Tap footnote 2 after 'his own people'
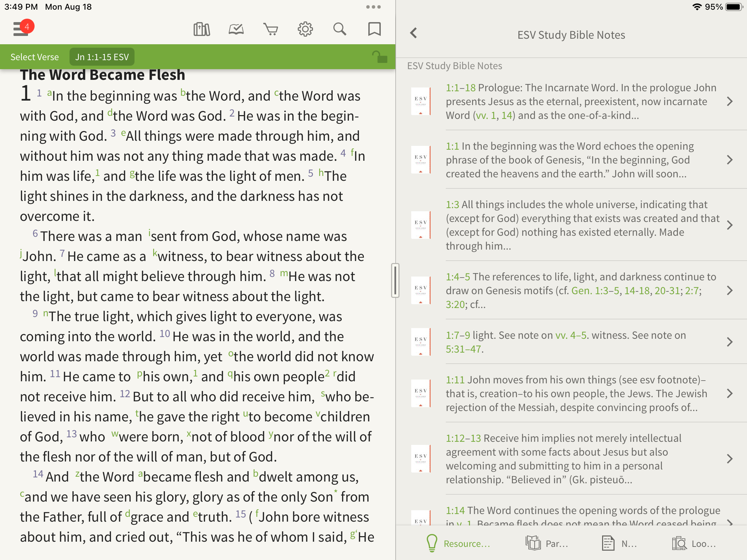 click(327, 373)
